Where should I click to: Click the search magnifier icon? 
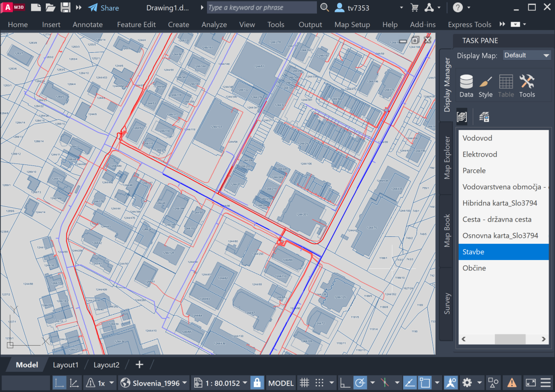[x=324, y=7]
